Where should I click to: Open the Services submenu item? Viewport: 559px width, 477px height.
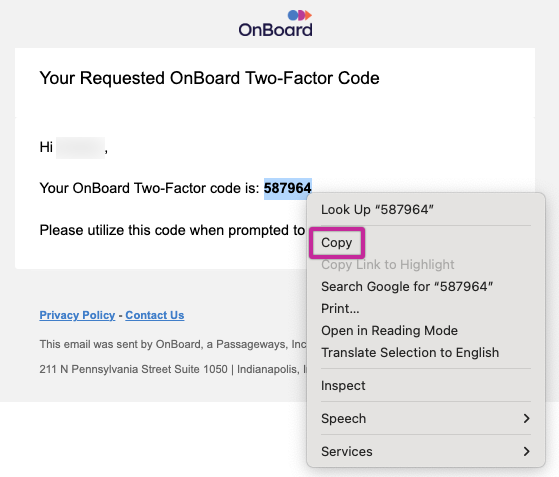click(426, 452)
